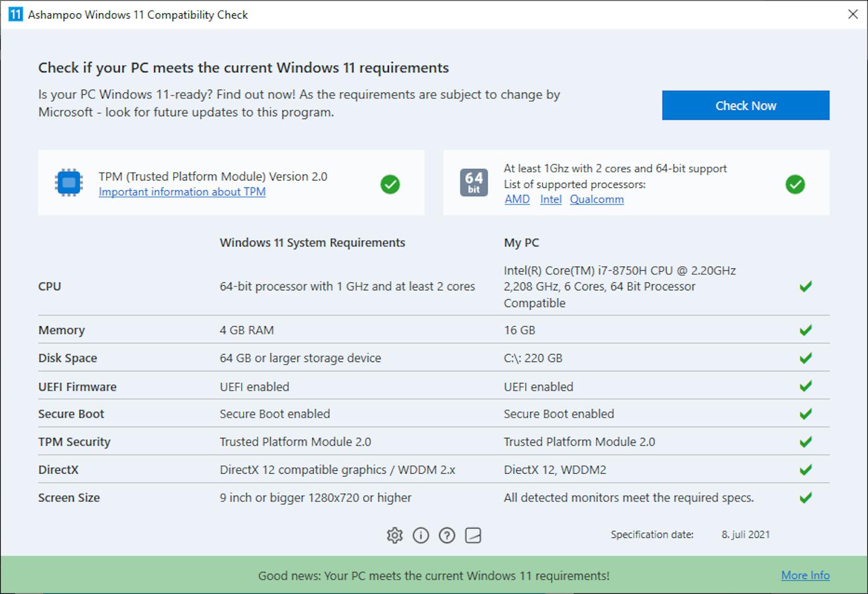
Task: Click the info icon at the bottom
Action: click(x=421, y=535)
